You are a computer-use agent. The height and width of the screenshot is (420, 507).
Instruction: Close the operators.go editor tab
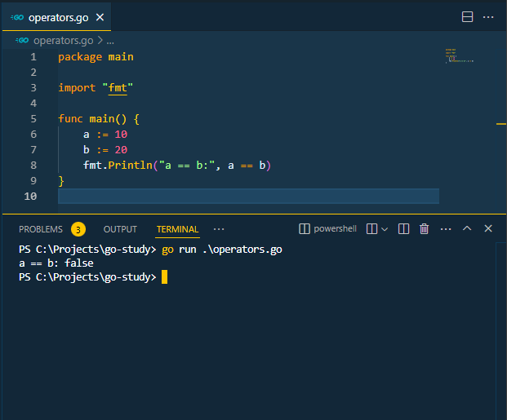click(x=98, y=17)
